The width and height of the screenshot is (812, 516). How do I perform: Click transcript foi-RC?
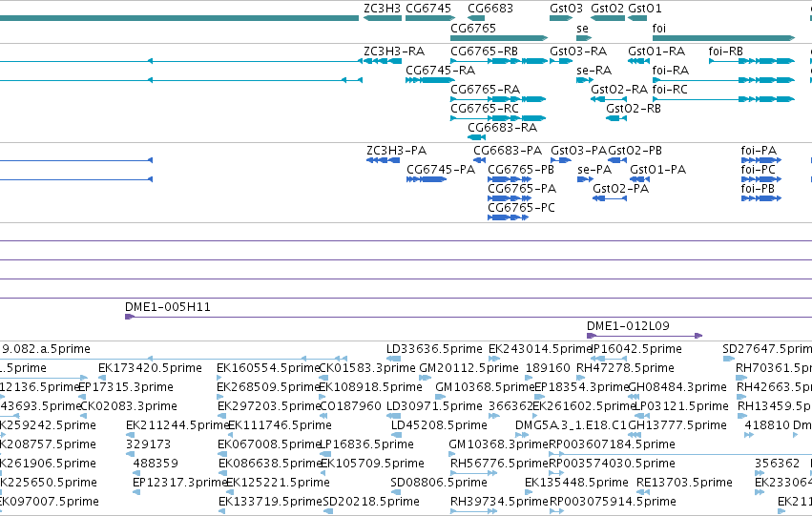tap(670, 90)
